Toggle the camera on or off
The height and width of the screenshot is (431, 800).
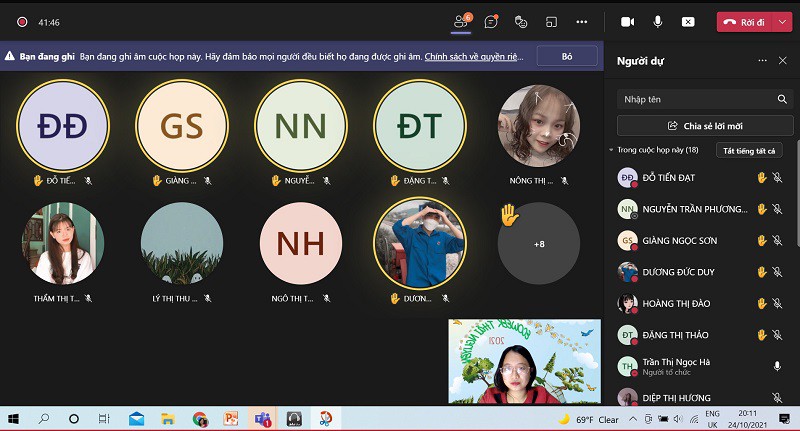[628, 21]
